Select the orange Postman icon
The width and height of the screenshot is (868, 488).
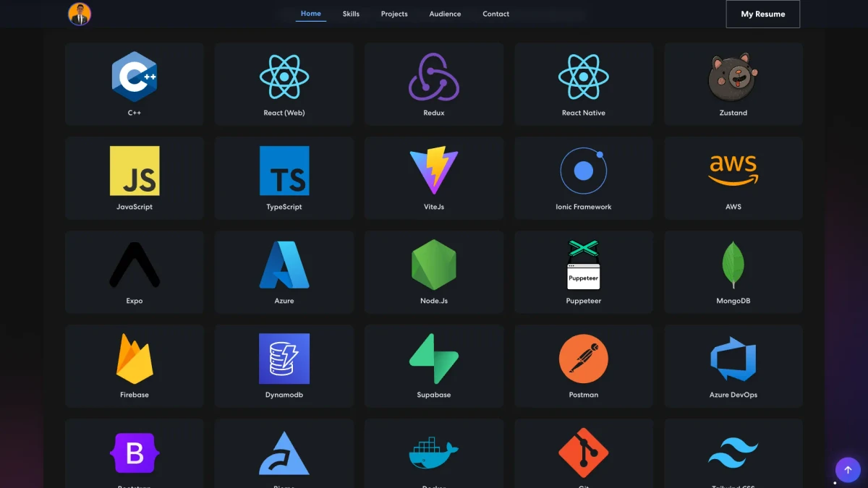(584, 359)
